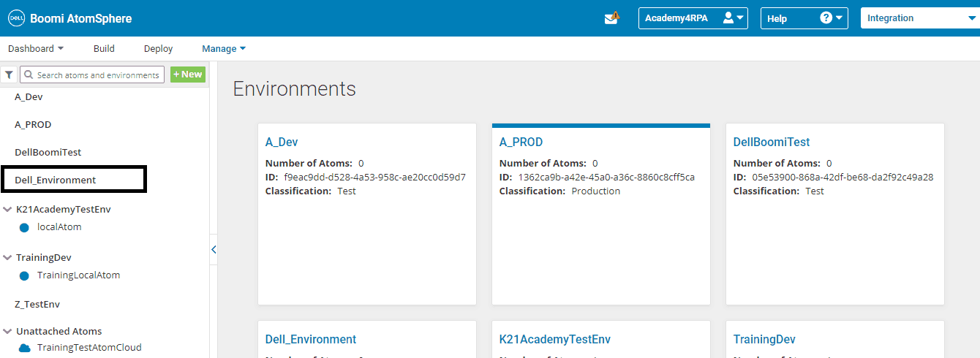
Task: Click the localAtom status dot icon
Action: tap(24, 227)
